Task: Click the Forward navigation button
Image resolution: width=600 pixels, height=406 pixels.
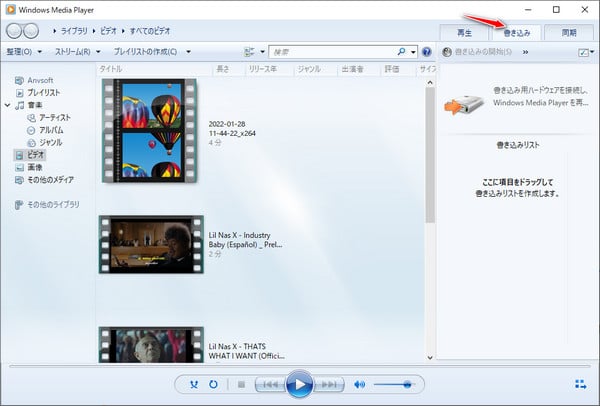Action: point(31,31)
